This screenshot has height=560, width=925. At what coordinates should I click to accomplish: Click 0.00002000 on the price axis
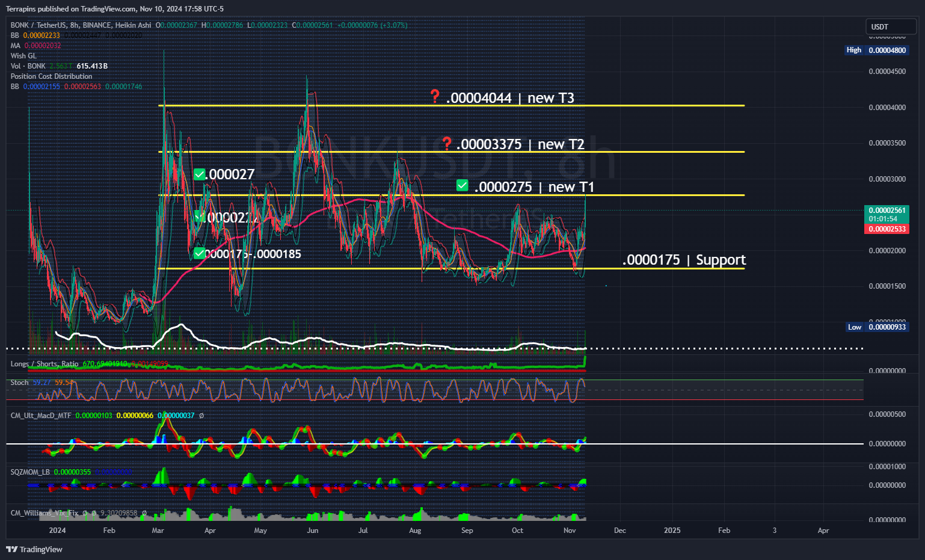pos(887,251)
